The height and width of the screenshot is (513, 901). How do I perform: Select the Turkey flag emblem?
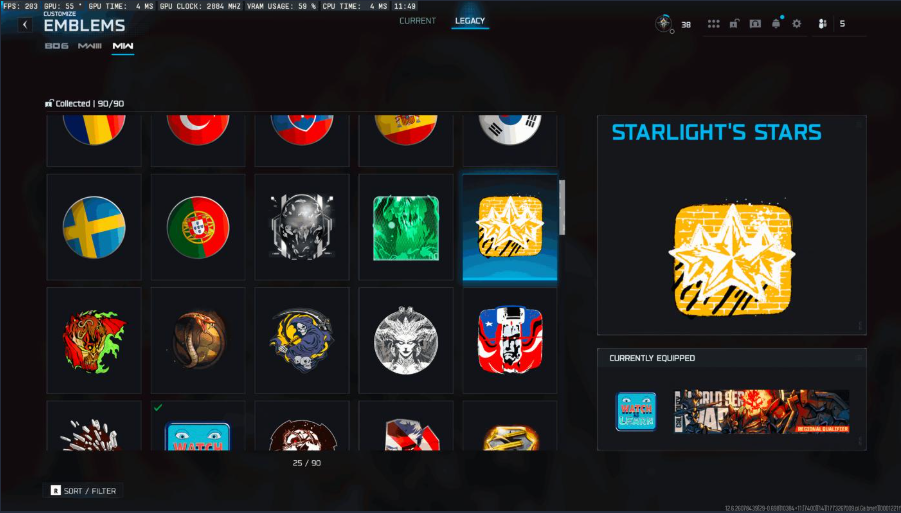click(x=198, y=141)
